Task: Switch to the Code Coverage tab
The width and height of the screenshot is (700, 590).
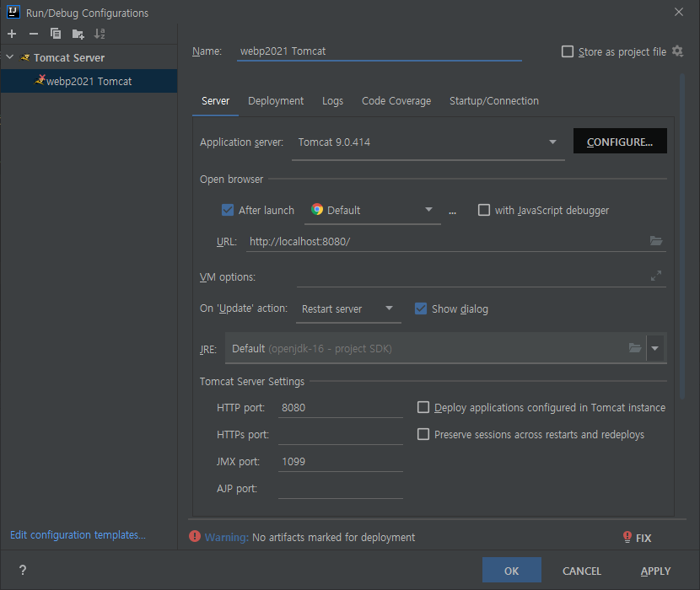Action: pyautogui.click(x=396, y=101)
